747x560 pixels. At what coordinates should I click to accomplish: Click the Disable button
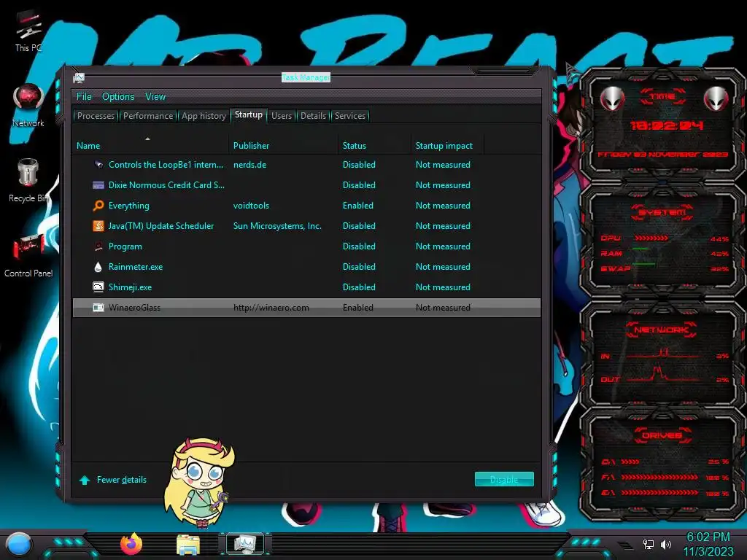point(504,480)
